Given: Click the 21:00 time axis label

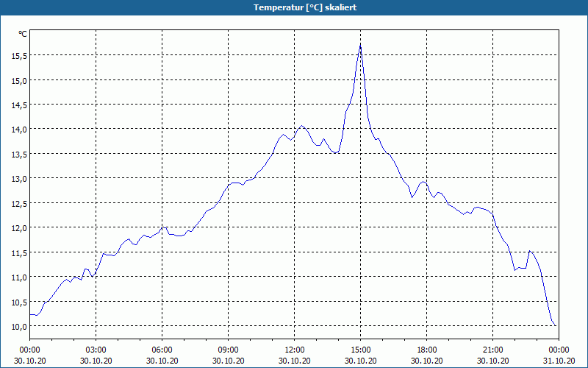Looking at the screenshot, I should [x=492, y=350].
